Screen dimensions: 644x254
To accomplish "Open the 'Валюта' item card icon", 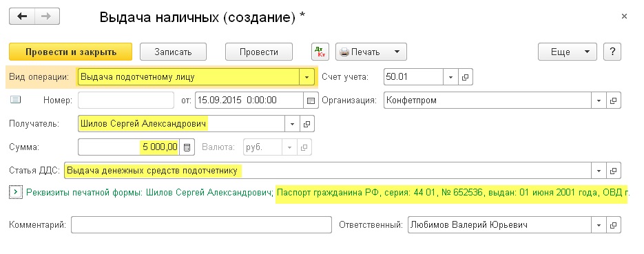I will [304, 147].
